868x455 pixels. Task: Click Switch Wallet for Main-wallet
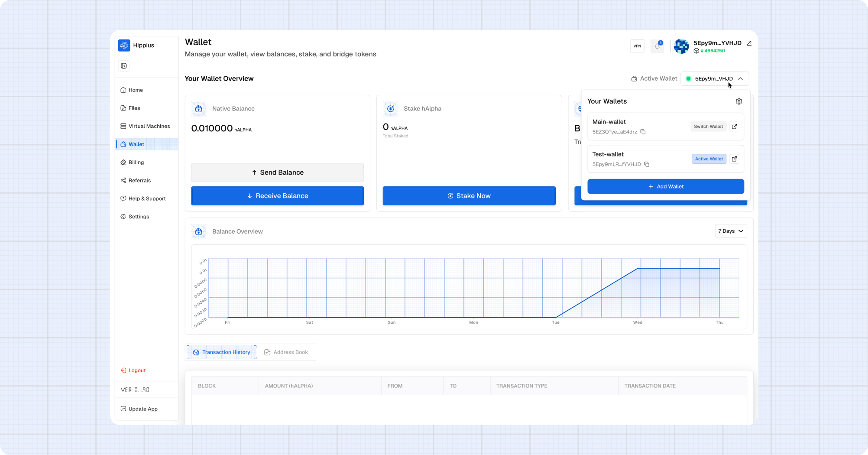[x=708, y=127]
